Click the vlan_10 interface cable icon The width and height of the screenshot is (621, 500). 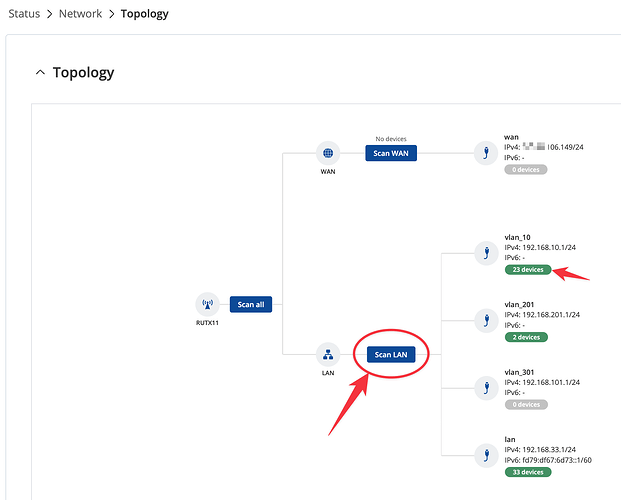click(x=486, y=253)
